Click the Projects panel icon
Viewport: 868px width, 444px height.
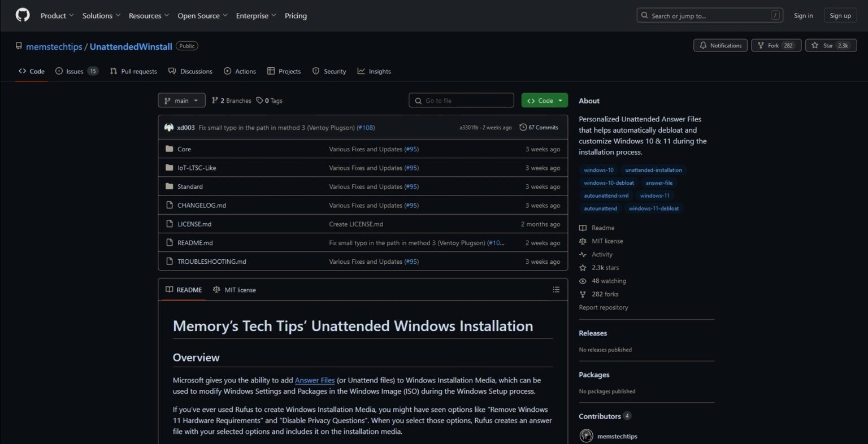(272, 71)
